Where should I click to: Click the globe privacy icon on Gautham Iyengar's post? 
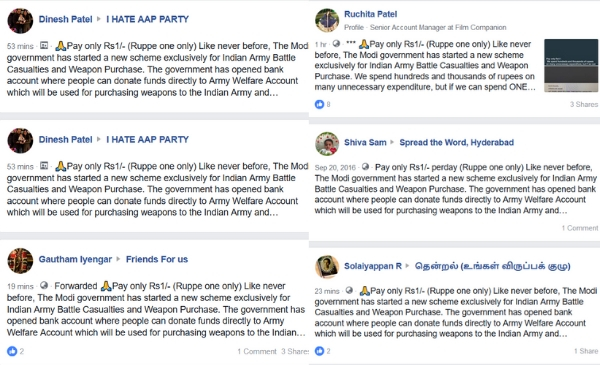pyautogui.click(x=44, y=285)
